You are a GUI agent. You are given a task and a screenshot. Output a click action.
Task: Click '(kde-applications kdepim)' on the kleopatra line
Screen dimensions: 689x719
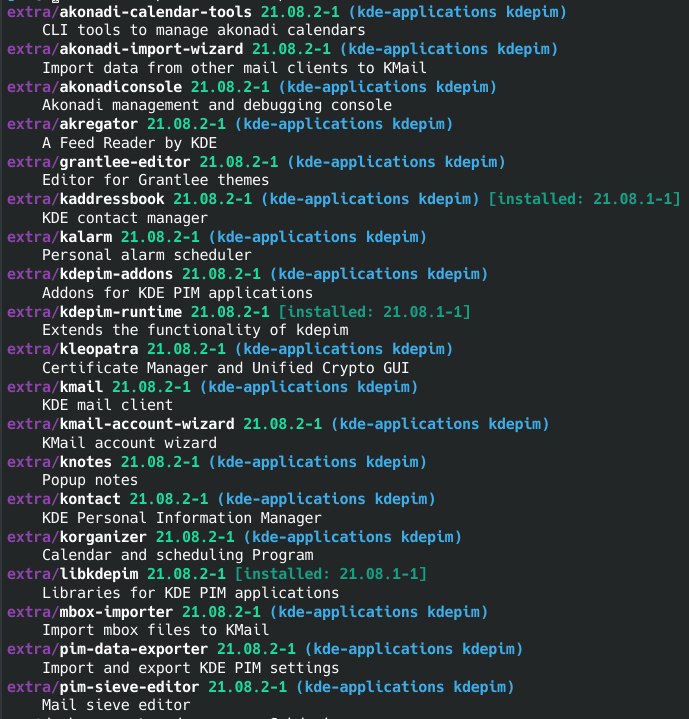pos(344,349)
